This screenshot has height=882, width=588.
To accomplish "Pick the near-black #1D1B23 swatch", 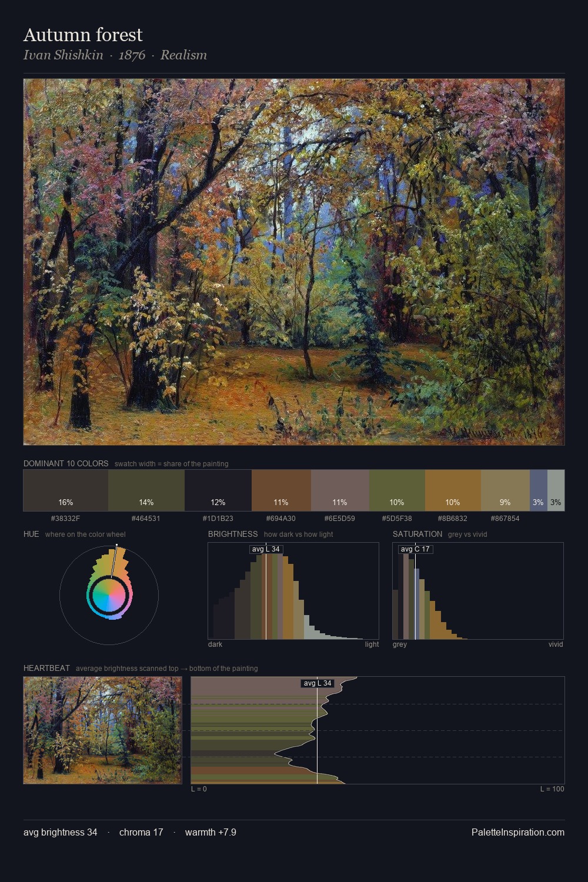I will point(218,490).
